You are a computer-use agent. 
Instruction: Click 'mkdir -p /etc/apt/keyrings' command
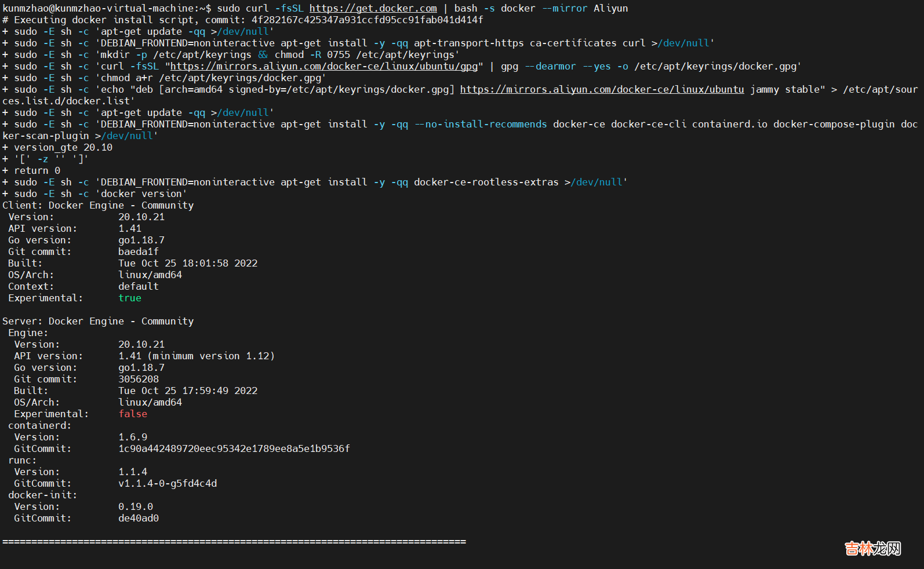tap(176, 54)
